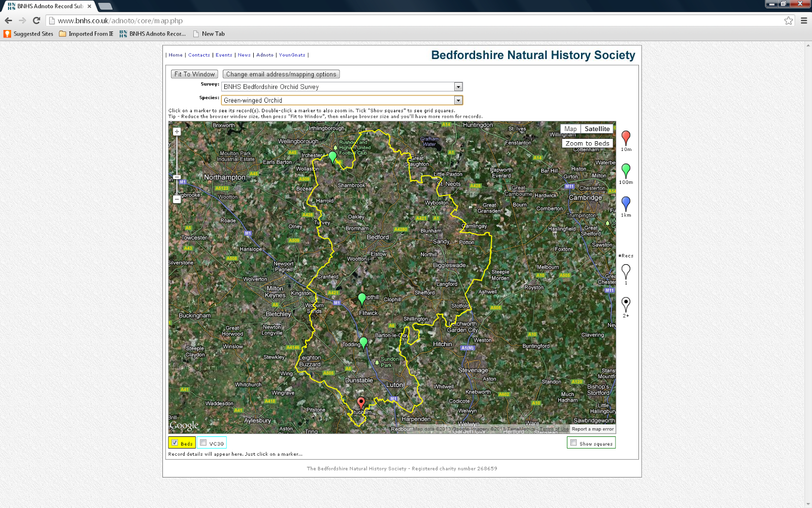Click red 10m legend pin

626,138
